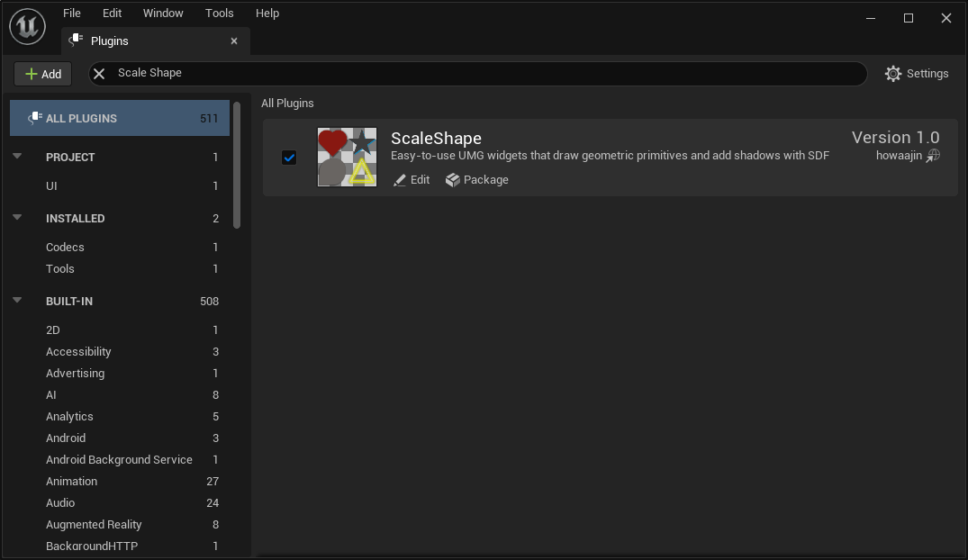Click the ScaleShape plugin title
The image size is (968, 560).
click(x=436, y=139)
